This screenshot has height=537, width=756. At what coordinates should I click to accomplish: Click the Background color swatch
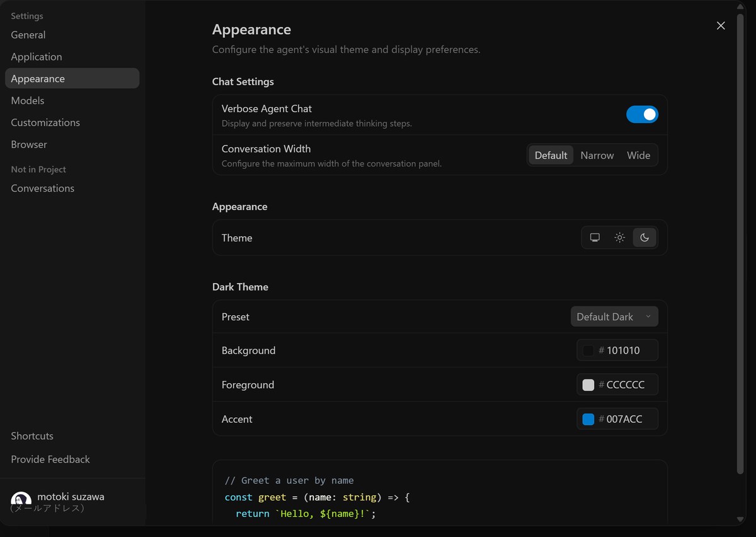tap(588, 350)
